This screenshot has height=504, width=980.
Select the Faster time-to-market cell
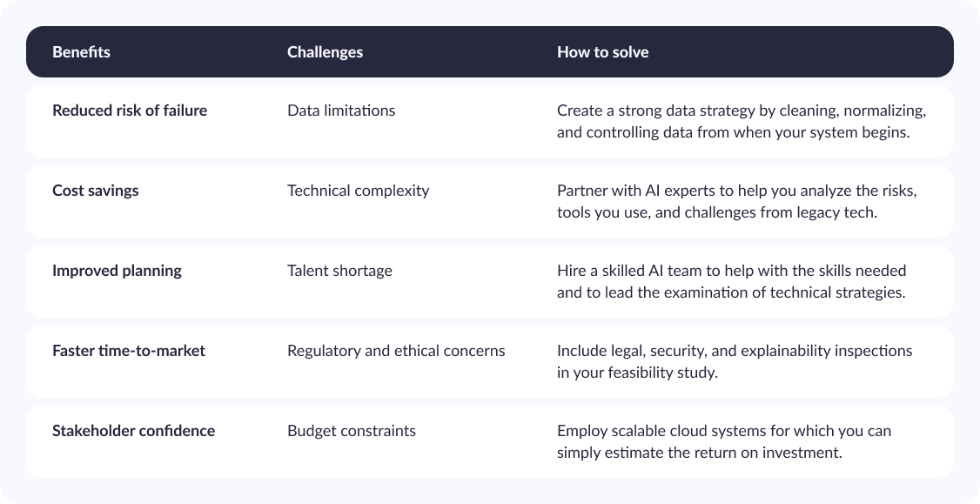pos(129,351)
